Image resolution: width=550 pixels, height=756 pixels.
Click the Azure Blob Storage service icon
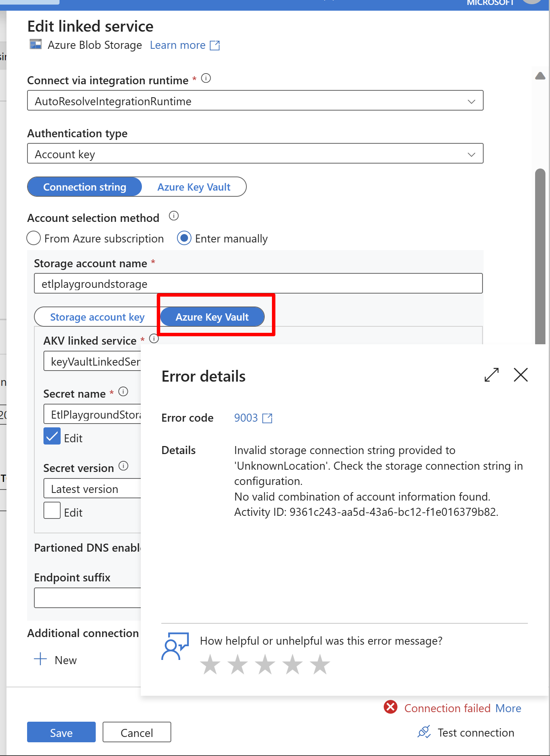[x=35, y=45]
